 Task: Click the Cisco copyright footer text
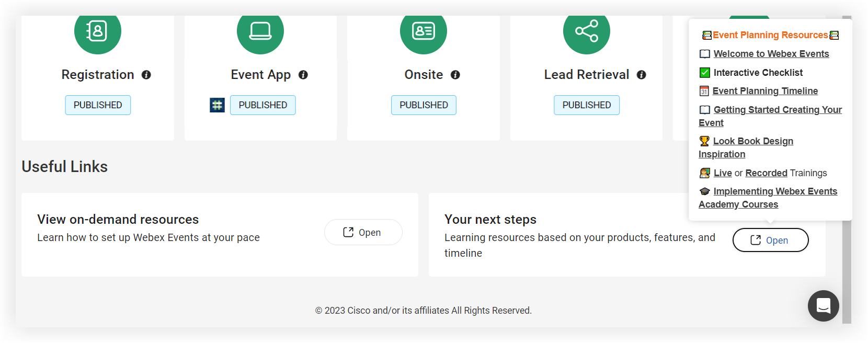pyautogui.click(x=424, y=311)
